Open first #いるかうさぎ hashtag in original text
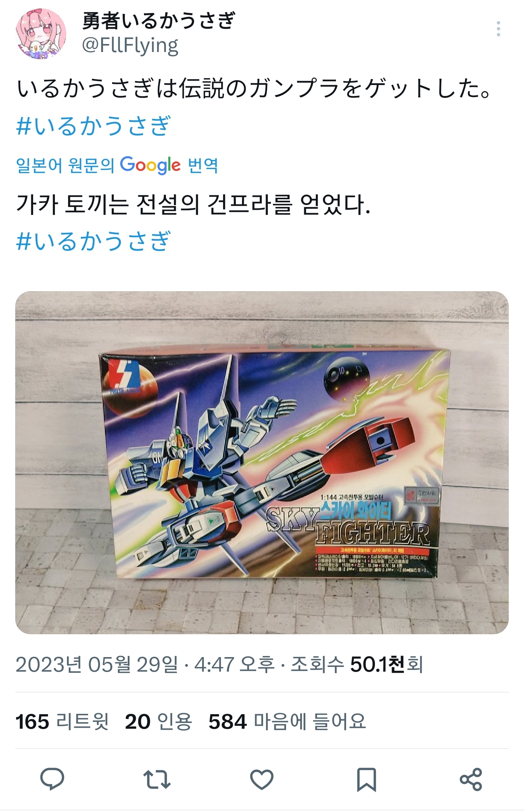Screen dimensions: 524x812 94,126
